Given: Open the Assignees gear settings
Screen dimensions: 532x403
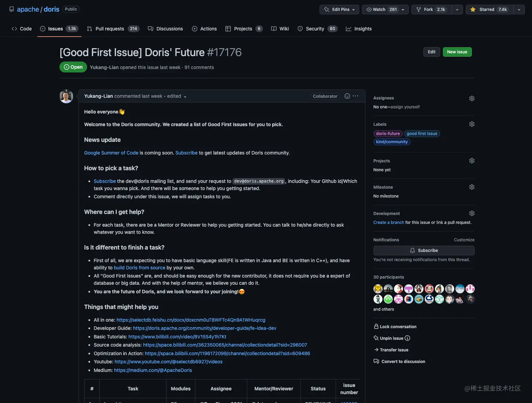Looking at the screenshot, I should click(472, 98).
